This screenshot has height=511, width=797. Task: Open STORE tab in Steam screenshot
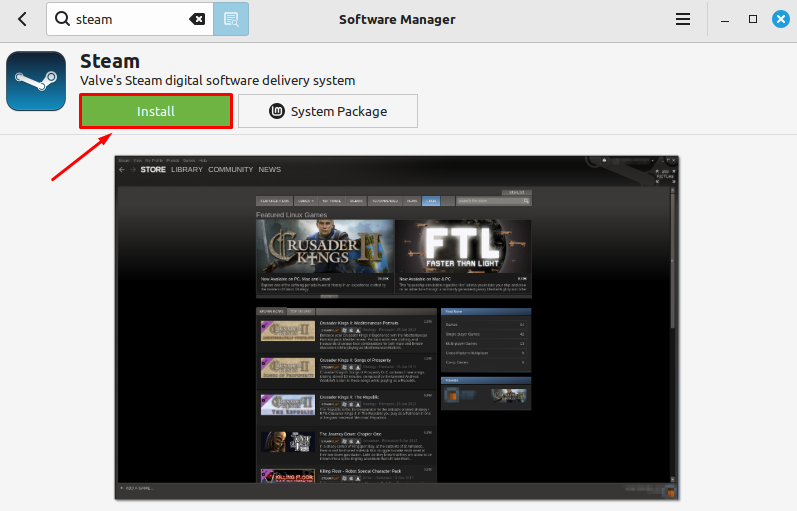pyautogui.click(x=153, y=170)
